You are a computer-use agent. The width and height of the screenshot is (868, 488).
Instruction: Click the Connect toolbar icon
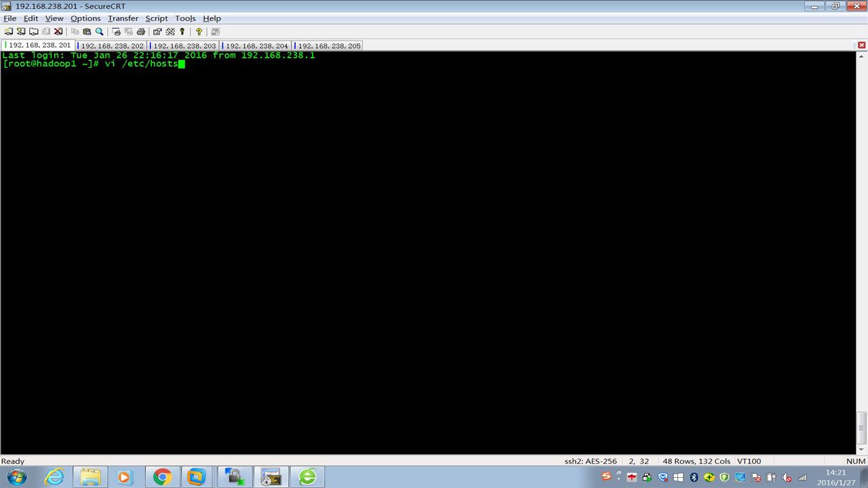[9, 31]
